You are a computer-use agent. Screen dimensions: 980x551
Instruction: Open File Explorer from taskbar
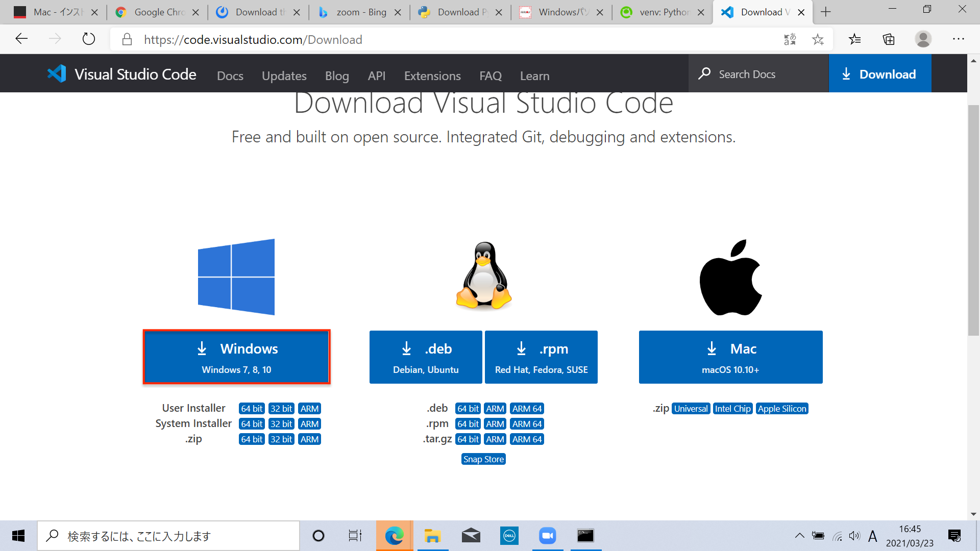pyautogui.click(x=433, y=536)
